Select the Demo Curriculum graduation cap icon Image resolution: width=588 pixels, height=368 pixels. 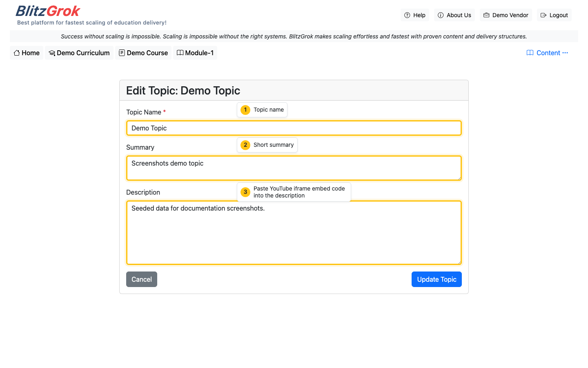pos(52,53)
